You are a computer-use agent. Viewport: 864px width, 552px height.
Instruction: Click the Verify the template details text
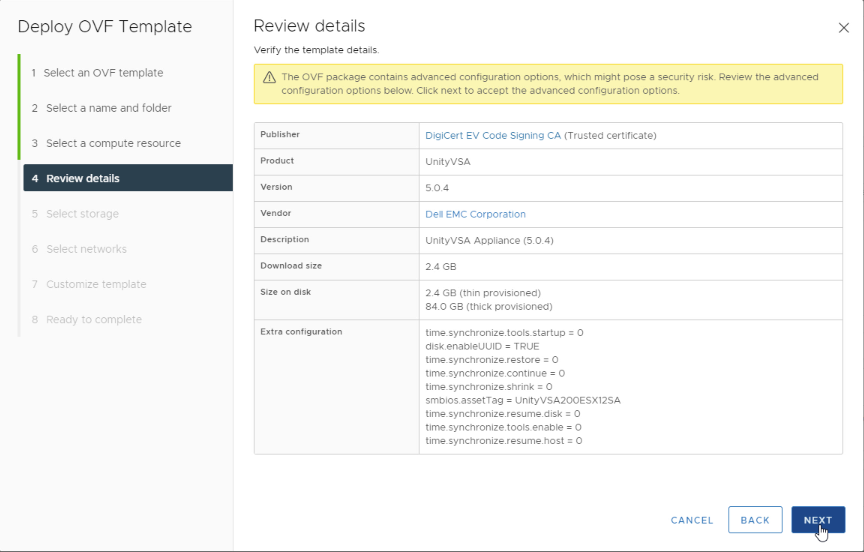coord(316,50)
